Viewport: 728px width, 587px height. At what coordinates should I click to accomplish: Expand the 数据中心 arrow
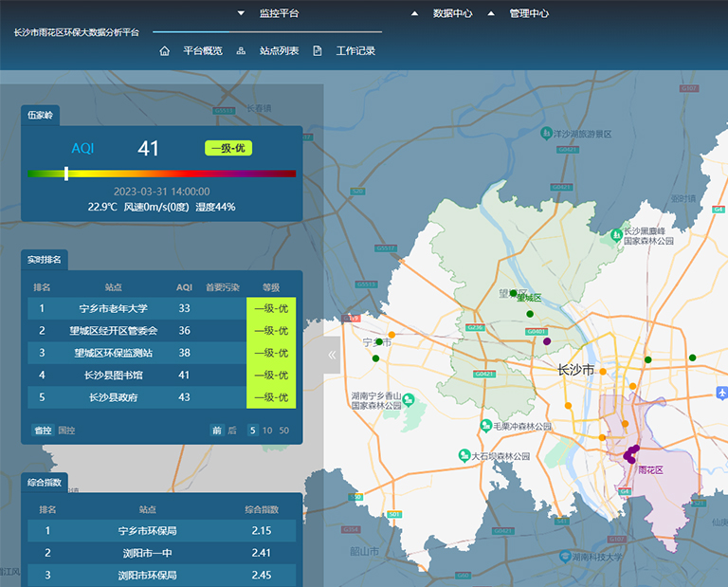point(414,13)
